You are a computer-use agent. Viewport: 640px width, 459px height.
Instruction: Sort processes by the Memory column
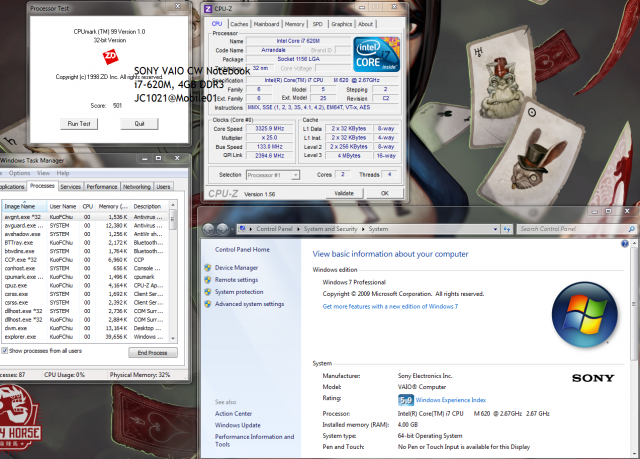click(113, 206)
